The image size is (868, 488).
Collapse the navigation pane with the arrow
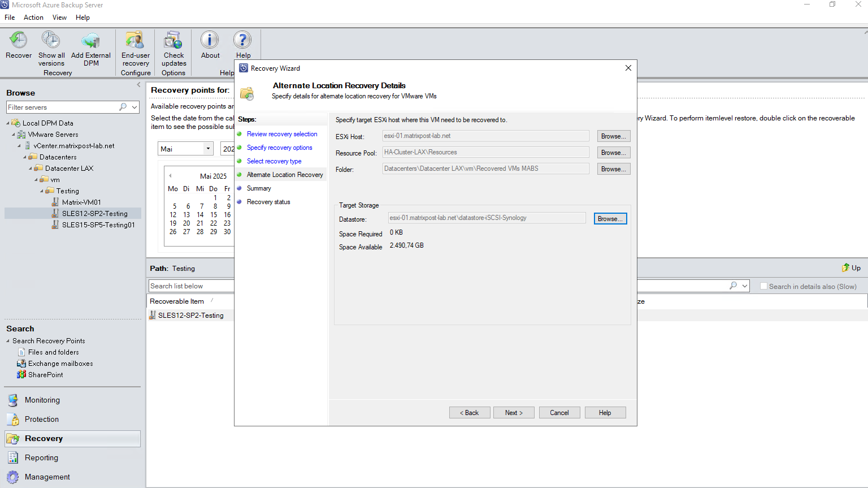click(138, 85)
